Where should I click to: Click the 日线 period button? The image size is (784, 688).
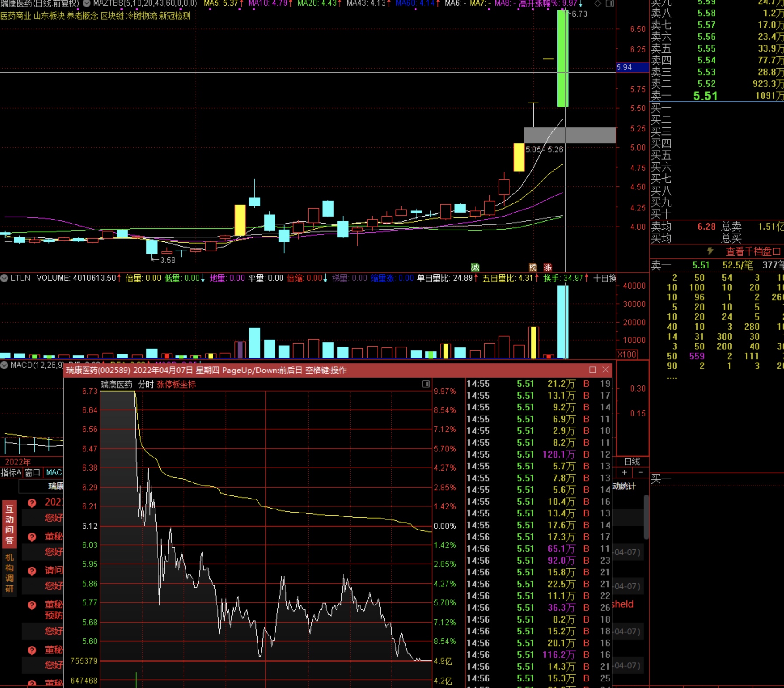tap(632, 461)
